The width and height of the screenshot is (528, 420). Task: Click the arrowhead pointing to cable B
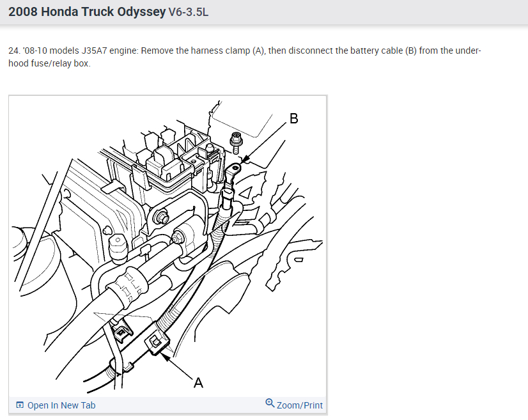pyautogui.click(x=246, y=159)
